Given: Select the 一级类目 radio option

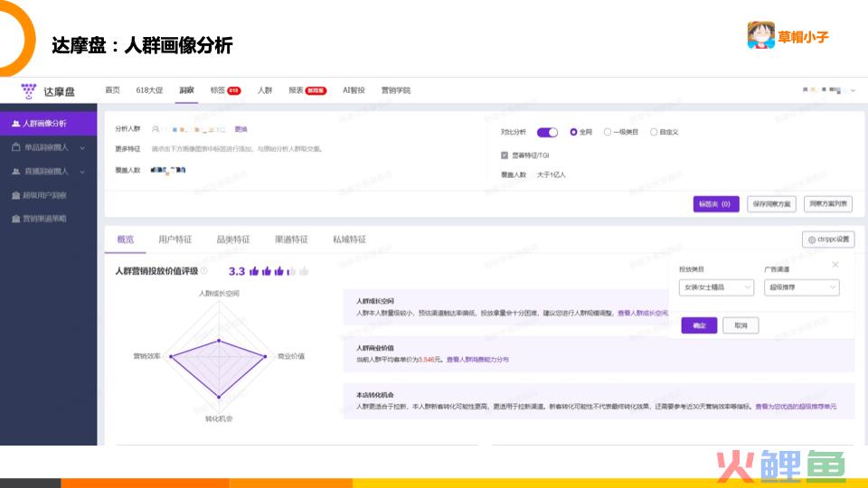Looking at the screenshot, I should [608, 132].
